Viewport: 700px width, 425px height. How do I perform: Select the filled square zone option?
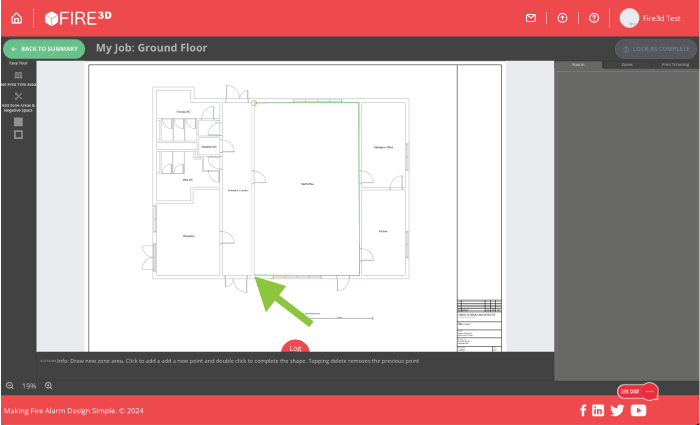[x=18, y=122]
